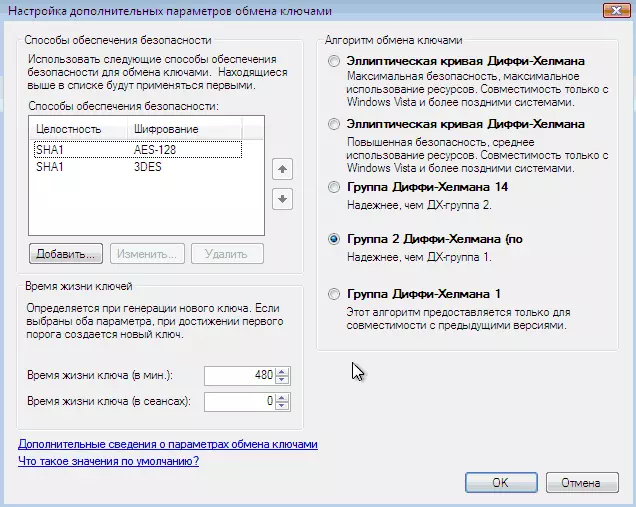The width and height of the screenshot is (636, 507).
Task: Click the move up arrow button
Action: click(283, 170)
